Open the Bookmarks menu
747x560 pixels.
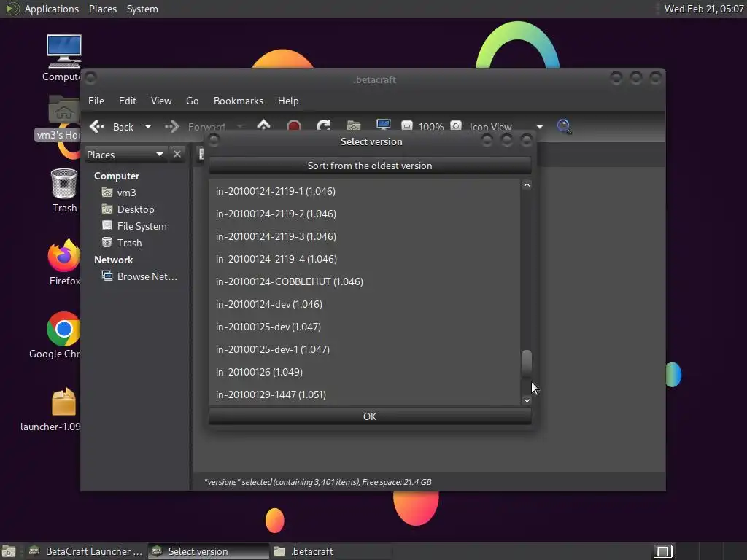point(239,101)
